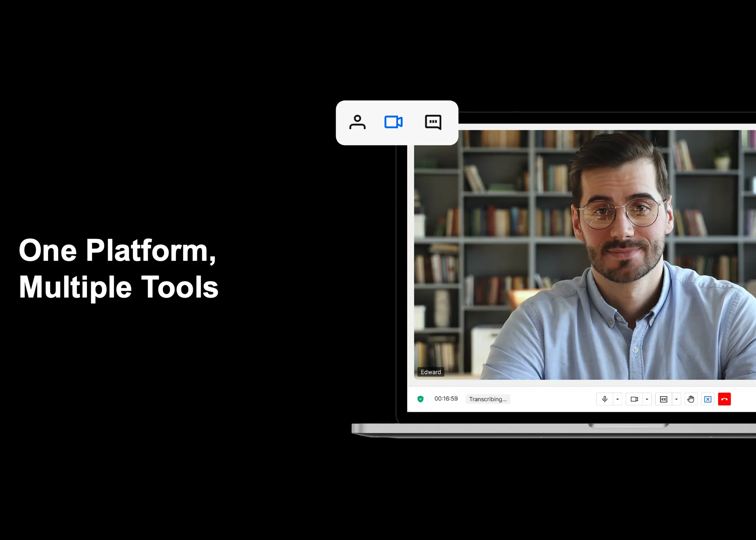Raise hand in the meeting

coord(691,399)
